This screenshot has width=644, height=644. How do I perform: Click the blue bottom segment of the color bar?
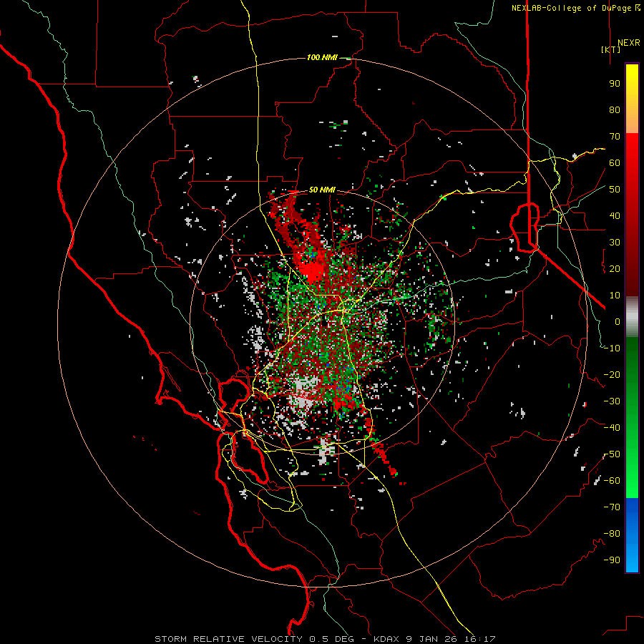click(632, 535)
